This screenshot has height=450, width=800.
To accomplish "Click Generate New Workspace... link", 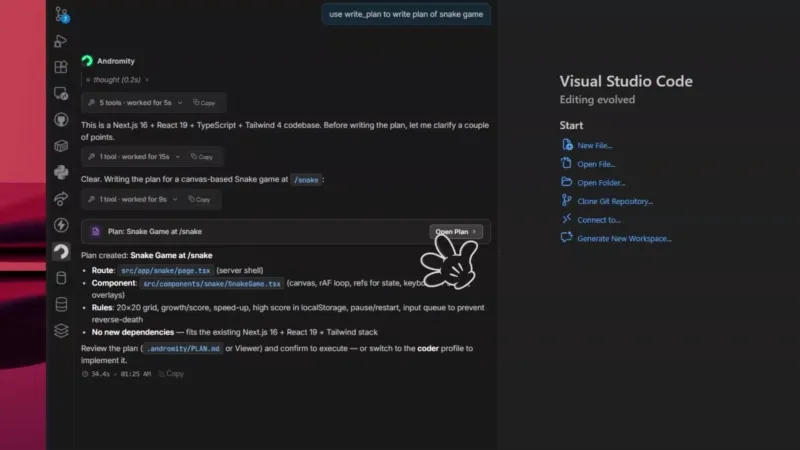I will (624, 238).
